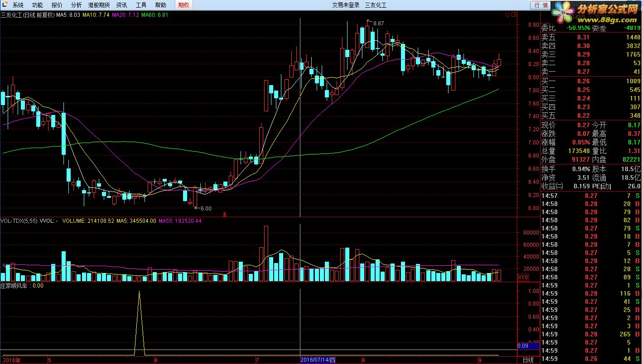Click the 日线 period selector at the bottom
This screenshot has width=642, height=364.
click(528, 360)
